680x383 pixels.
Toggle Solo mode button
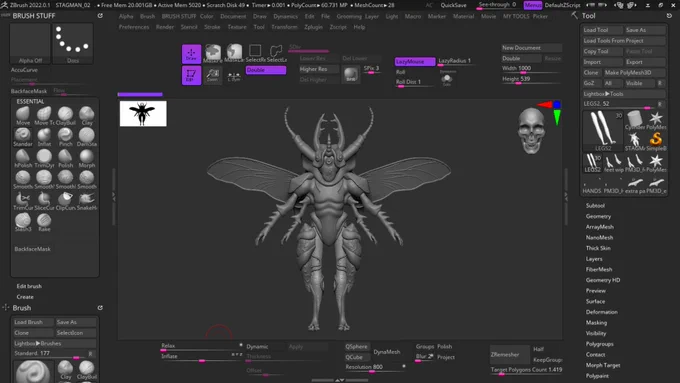click(x=447, y=79)
